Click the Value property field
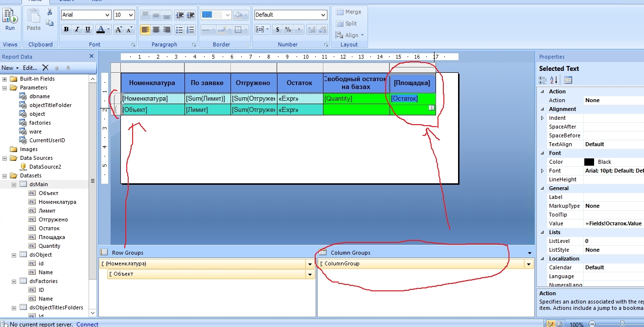The width and height of the screenshot is (644, 327). [x=614, y=223]
